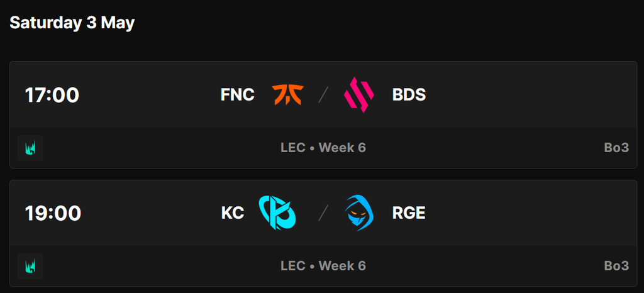Click slash divider between KC and RGE
The width and height of the screenshot is (644, 293).
[x=324, y=213]
